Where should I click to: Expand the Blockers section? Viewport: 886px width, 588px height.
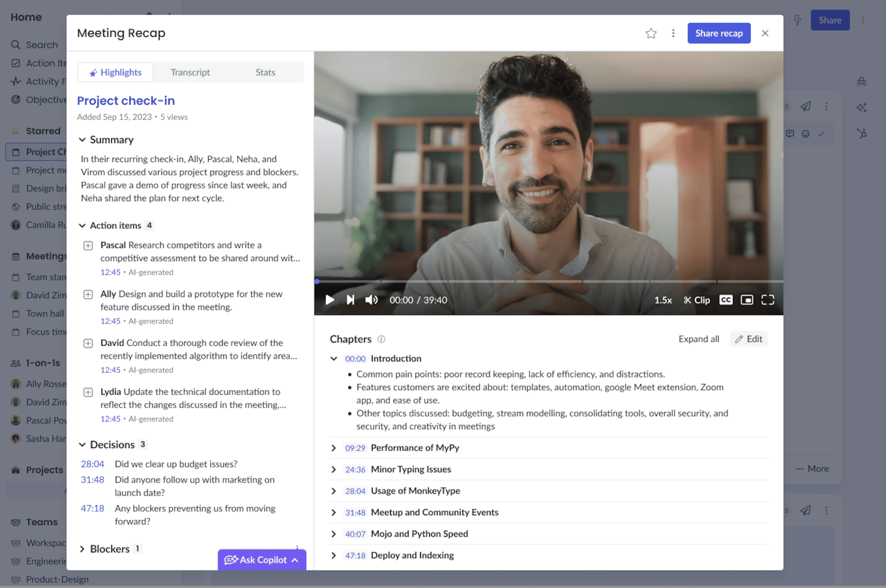(82, 549)
